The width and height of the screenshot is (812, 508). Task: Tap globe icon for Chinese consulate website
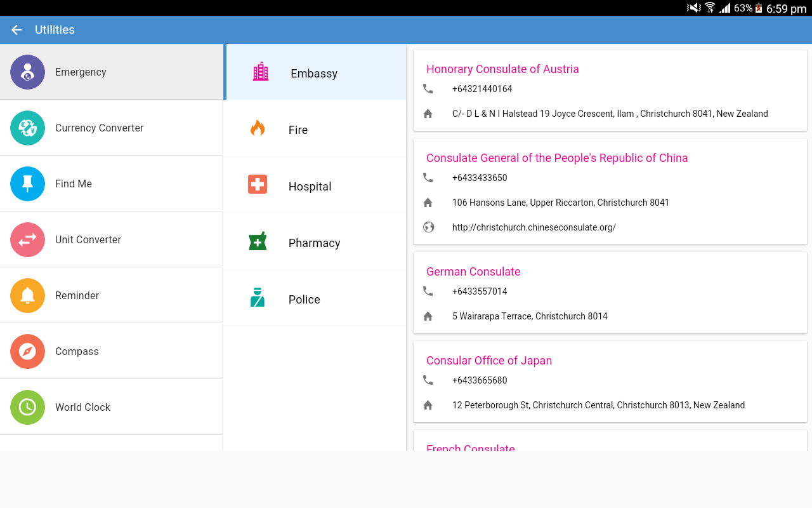point(429,227)
